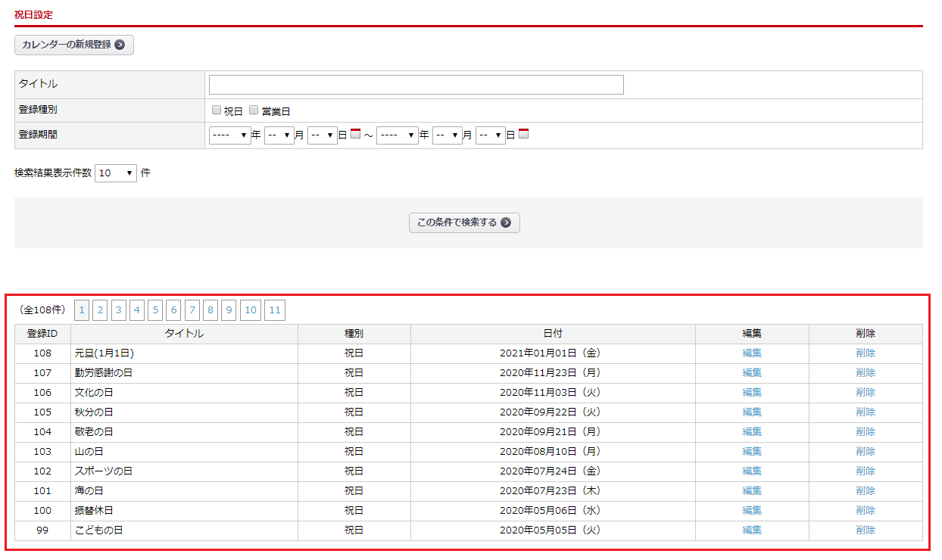Jump to results page 5
942x560 pixels.
[x=155, y=310]
